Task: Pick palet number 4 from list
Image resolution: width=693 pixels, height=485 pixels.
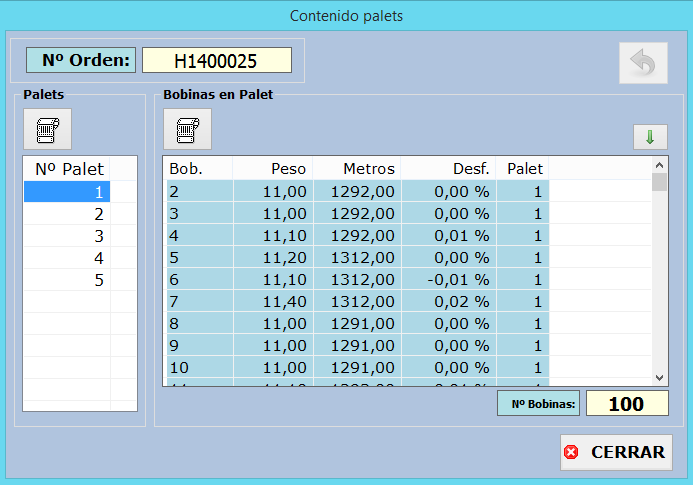Action: [x=67, y=258]
